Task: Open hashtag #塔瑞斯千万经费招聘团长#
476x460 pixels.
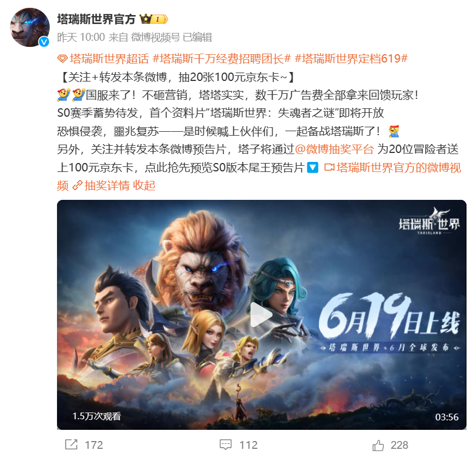Action: pos(222,59)
